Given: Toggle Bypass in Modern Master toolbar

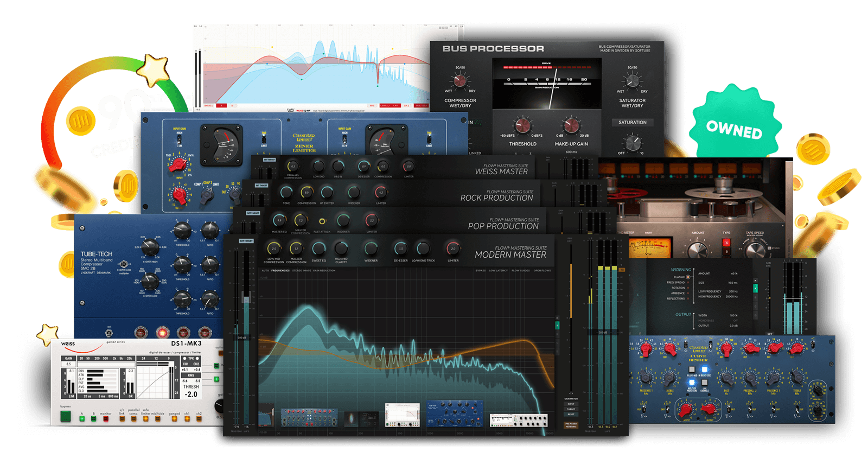Looking at the screenshot, I should click(x=481, y=270).
